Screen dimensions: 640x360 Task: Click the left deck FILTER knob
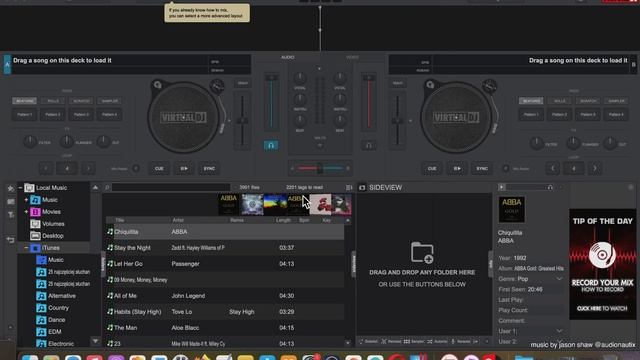point(30,142)
